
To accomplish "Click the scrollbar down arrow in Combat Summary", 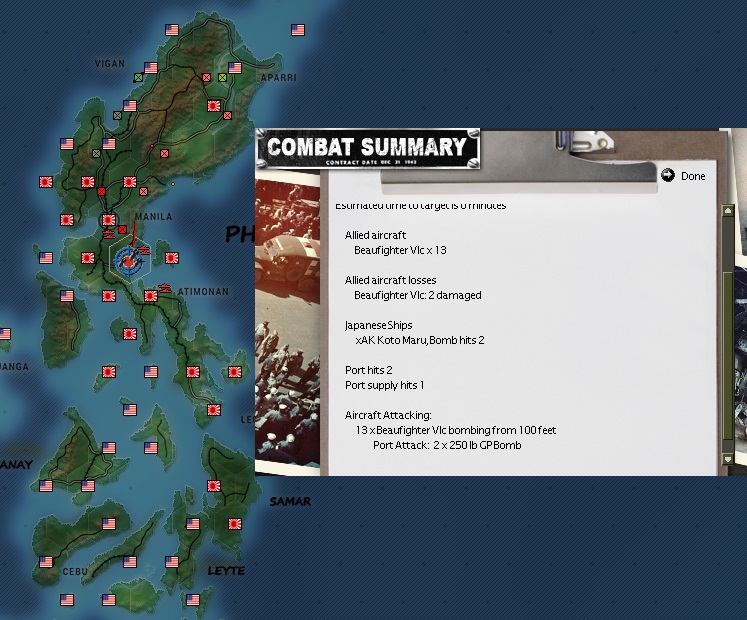I will coord(727,459).
